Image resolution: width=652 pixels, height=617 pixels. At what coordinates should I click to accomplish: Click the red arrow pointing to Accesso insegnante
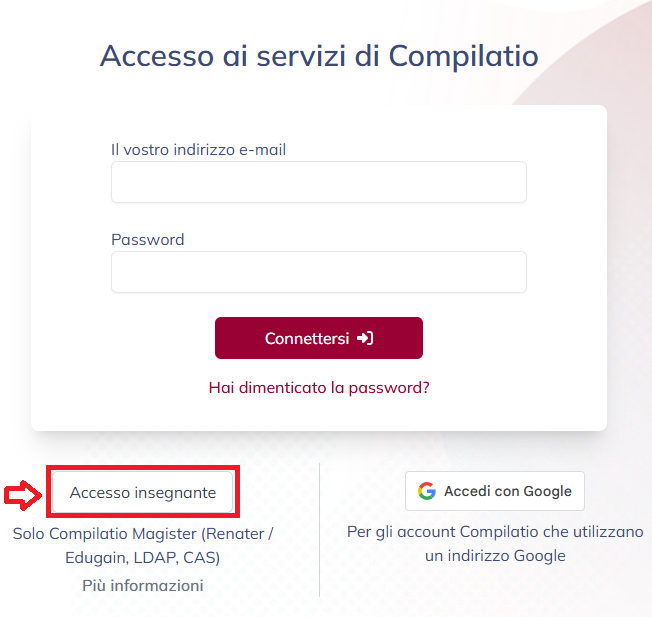click(23, 495)
